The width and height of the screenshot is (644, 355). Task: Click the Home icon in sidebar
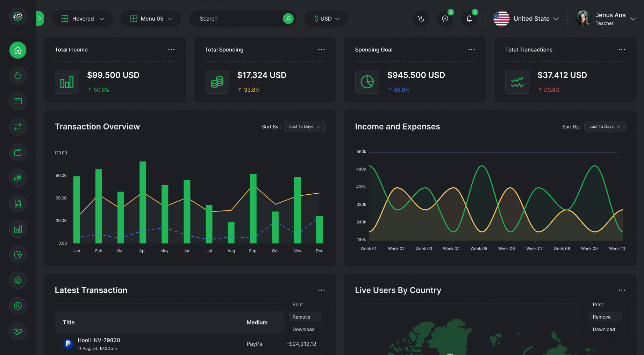[18, 50]
